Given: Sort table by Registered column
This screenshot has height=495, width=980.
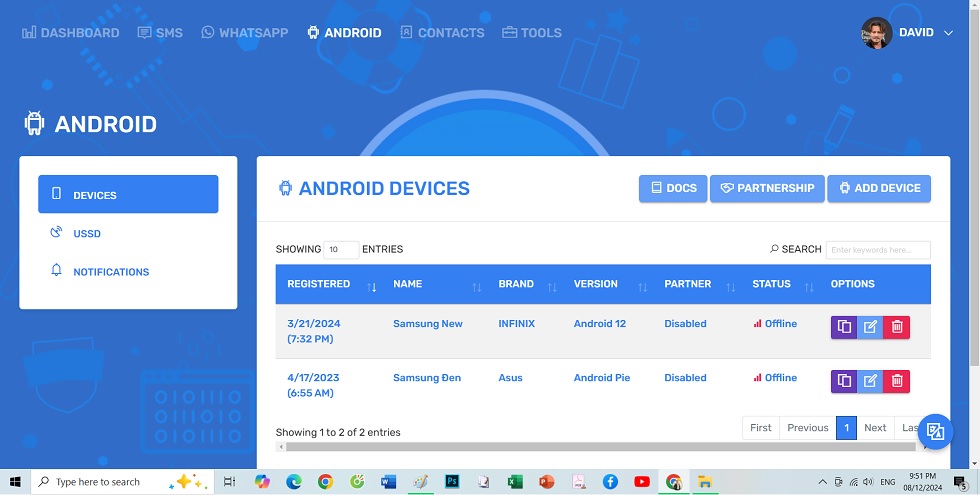Looking at the screenshot, I should (330, 284).
